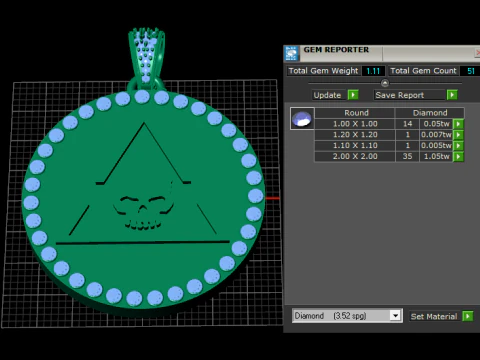Click the green arrow next to Update
Viewport: 480px width, 360px height.
click(x=353, y=95)
